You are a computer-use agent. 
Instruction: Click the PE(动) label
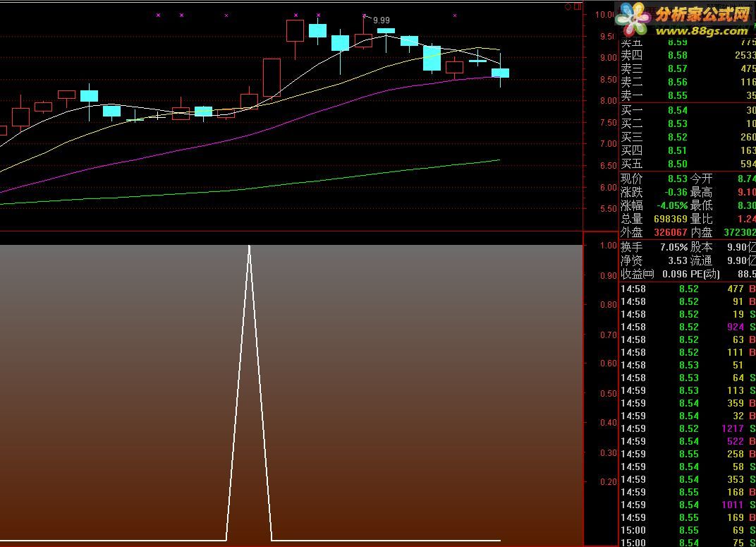705,275
